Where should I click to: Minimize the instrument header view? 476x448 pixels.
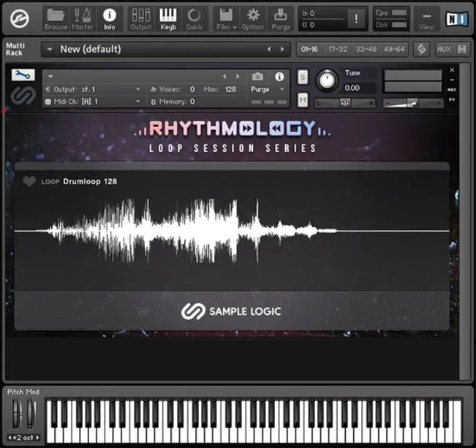pyautogui.click(x=452, y=80)
